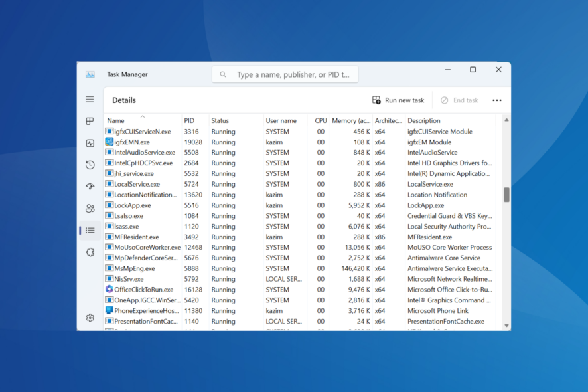Open the more options (...) menu
This screenshot has height=392, width=588.
(x=496, y=100)
